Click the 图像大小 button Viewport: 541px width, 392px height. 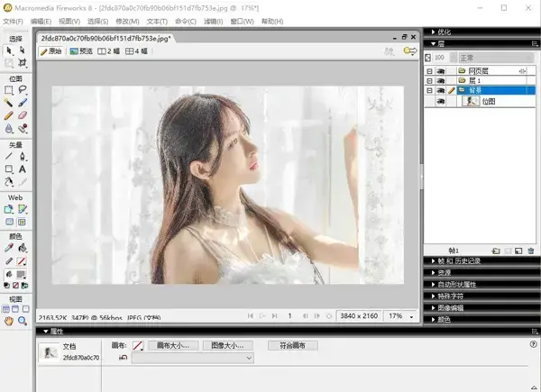[228, 345]
